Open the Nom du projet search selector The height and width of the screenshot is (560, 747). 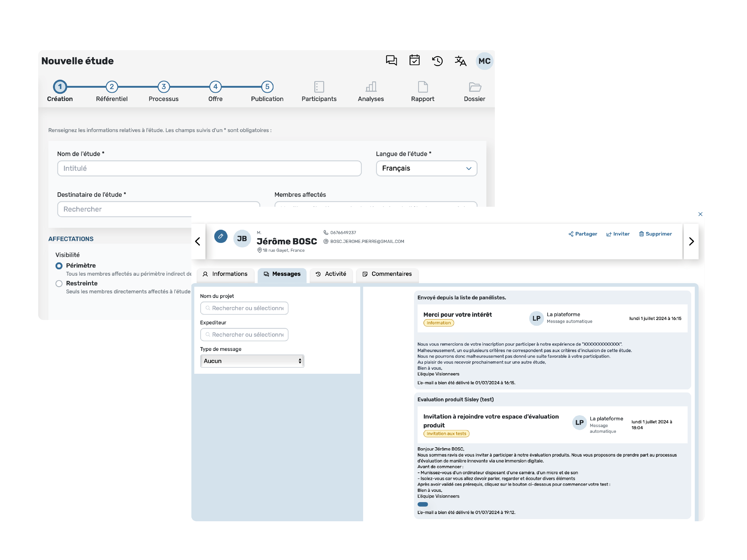tap(244, 308)
